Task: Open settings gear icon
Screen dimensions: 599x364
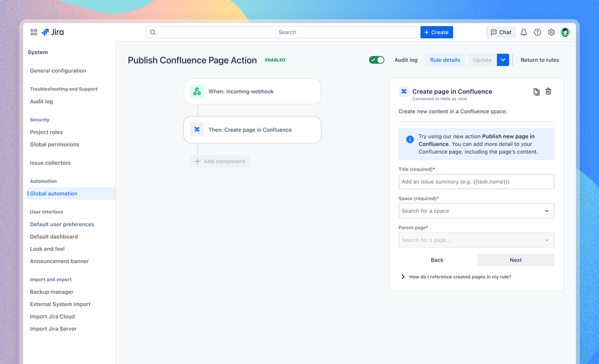Action: coord(551,32)
